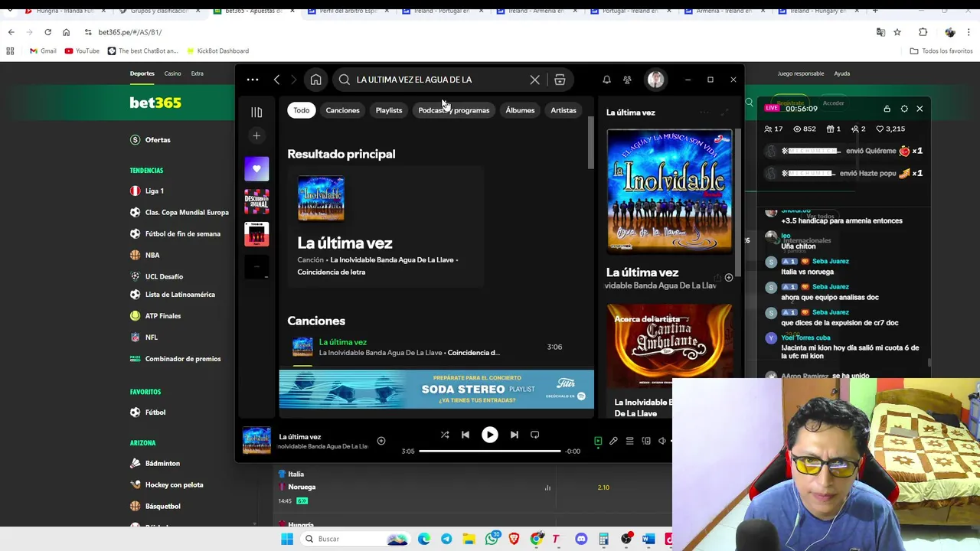
Task: Toggle lock icon on live overlay
Action: (887, 109)
